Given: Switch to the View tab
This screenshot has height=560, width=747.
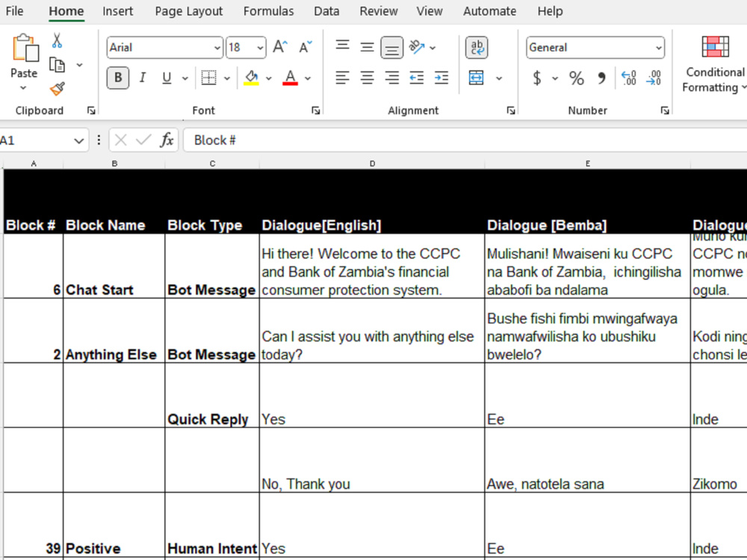Looking at the screenshot, I should pos(430,11).
